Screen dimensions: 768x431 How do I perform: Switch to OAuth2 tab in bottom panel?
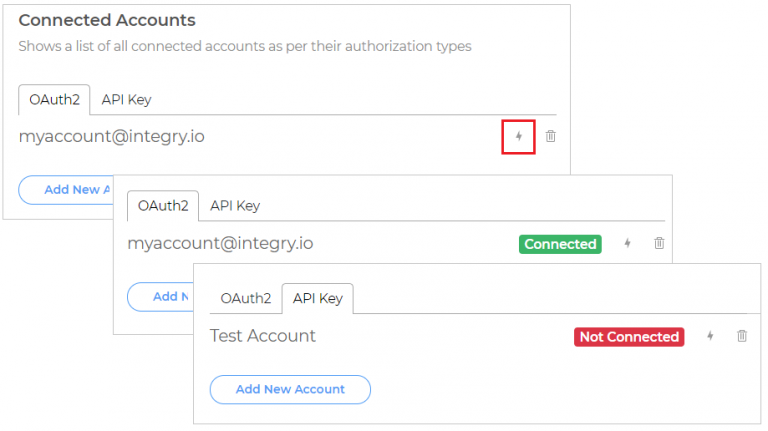point(245,299)
